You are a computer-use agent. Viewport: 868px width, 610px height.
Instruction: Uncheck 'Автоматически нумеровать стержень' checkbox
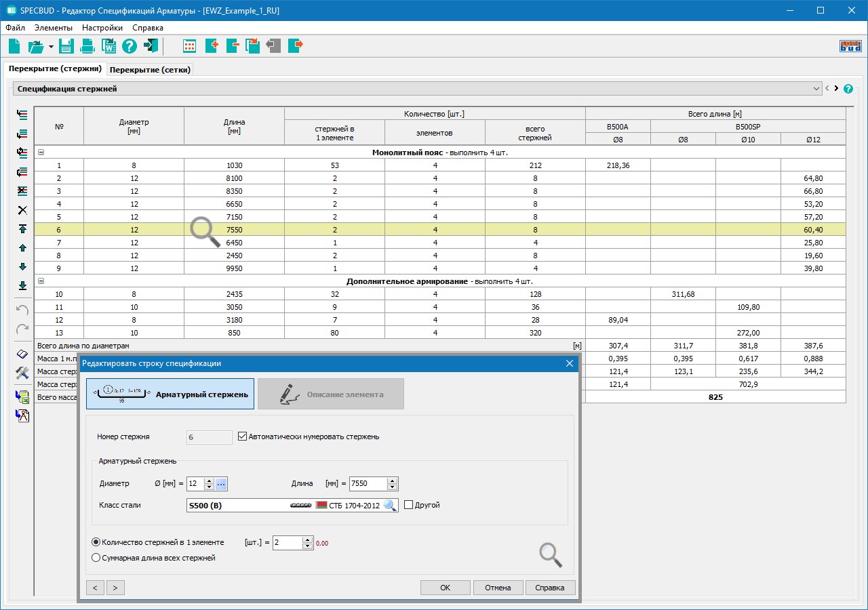point(243,436)
